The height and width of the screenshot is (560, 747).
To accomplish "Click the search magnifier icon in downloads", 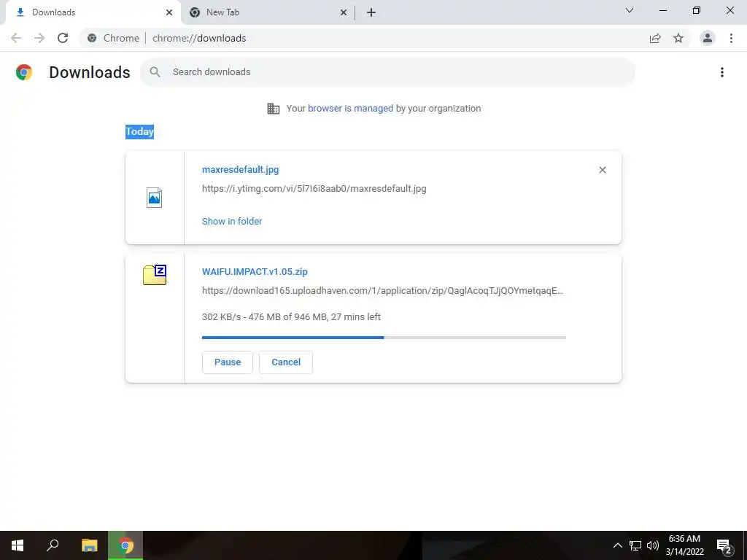I will tap(155, 72).
